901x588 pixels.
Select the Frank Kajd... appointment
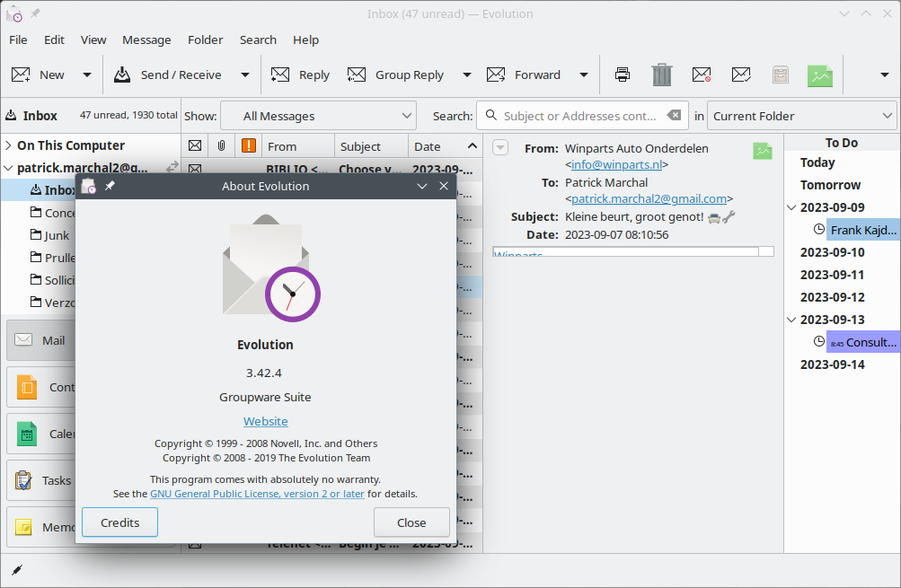[x=863, y=230]
